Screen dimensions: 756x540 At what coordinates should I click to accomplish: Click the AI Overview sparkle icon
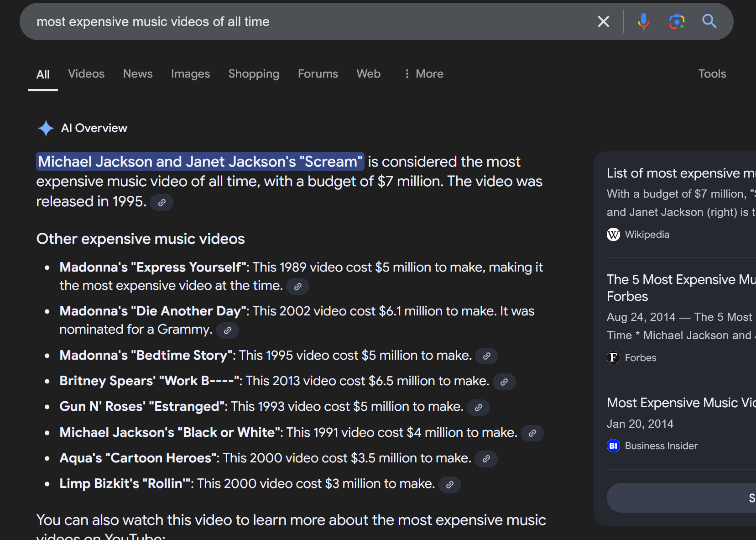pos(46,128)
